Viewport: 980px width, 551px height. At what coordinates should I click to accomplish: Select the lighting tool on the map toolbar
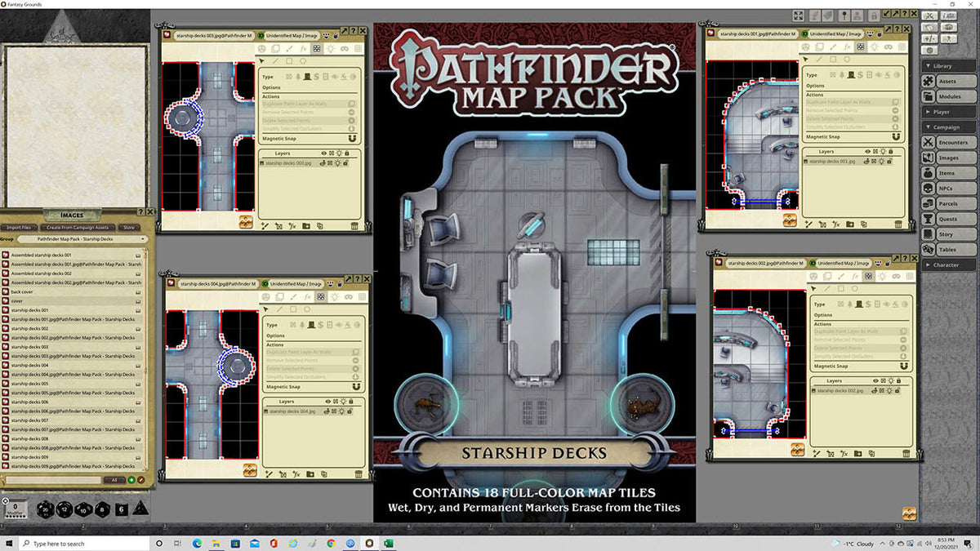(x=331, y=48)
